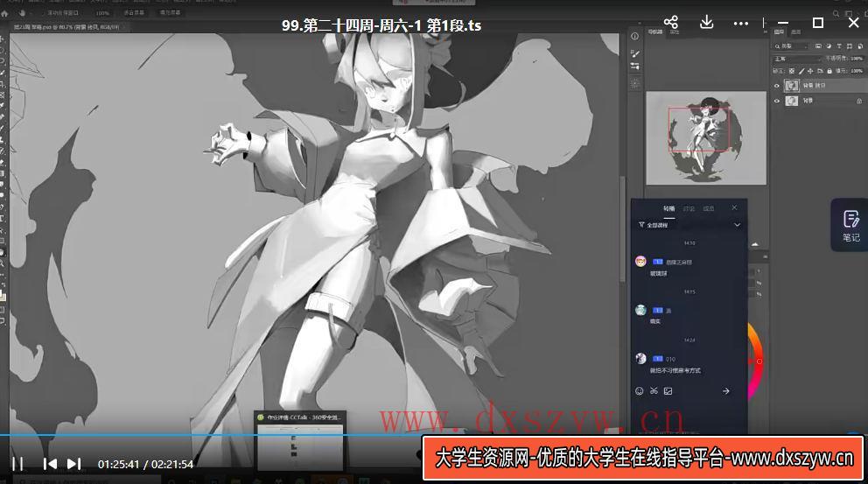Click the hue marker on color ring
Viewport: 868px width, 484px height.
coord(759,361)
